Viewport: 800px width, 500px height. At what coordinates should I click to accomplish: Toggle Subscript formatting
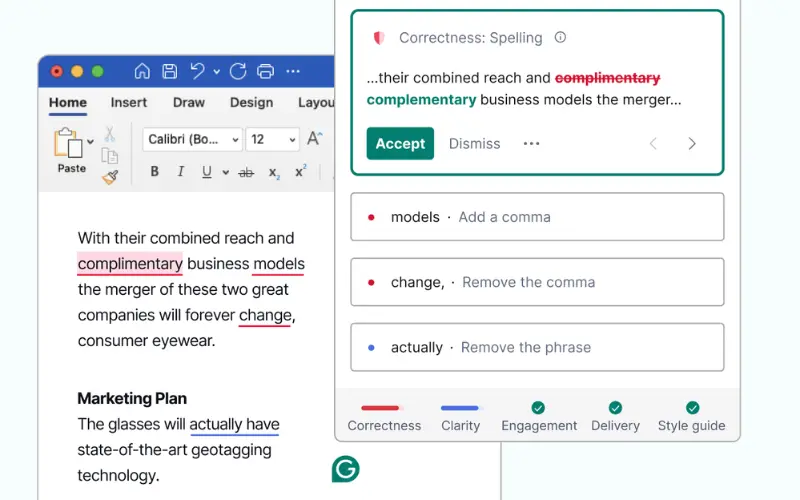274,173
